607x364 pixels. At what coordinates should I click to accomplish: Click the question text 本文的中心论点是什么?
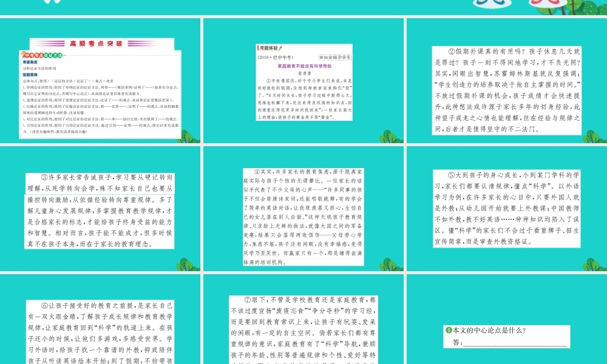coord(490,331)
